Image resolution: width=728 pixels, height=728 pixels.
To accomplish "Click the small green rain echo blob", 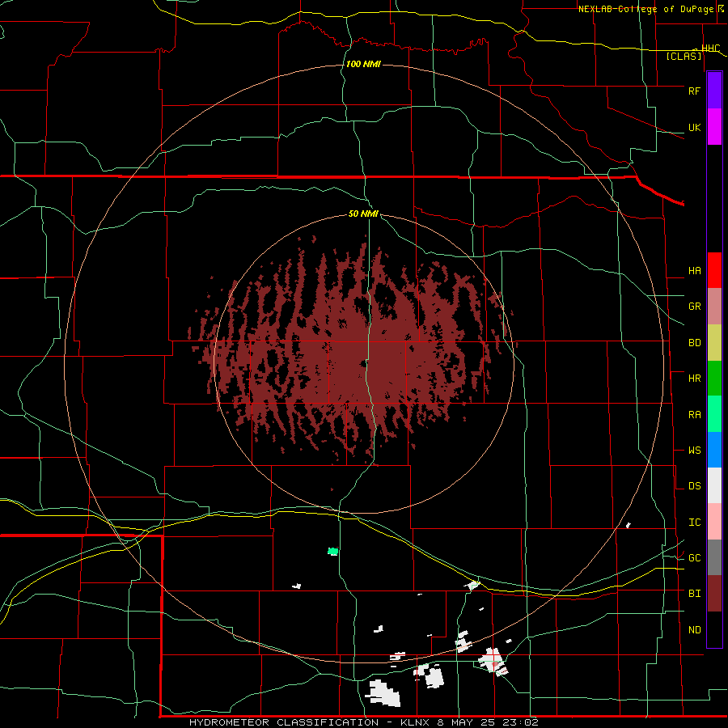I will tap(333, 552).
